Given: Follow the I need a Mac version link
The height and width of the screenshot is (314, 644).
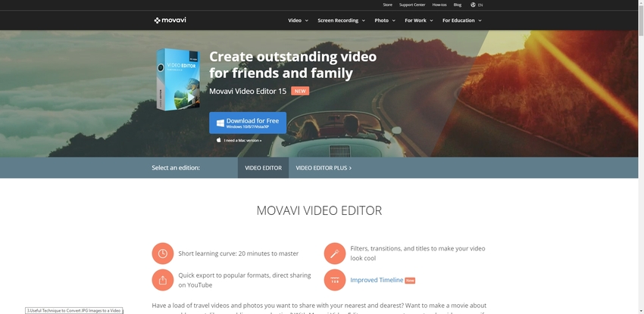Looking at the screenshot, I should pyautogui.click(x=242, y=140).
